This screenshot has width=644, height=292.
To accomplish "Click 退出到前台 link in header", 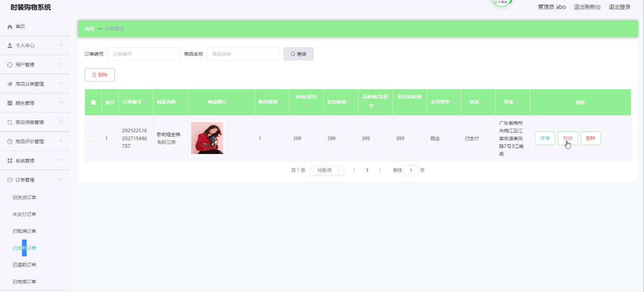I will (587, 7).
